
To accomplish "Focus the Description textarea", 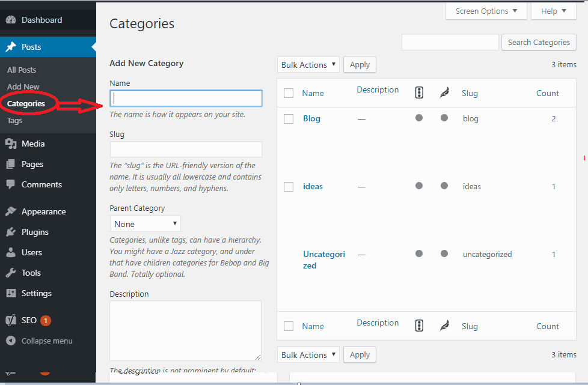I will coord(186,331).
